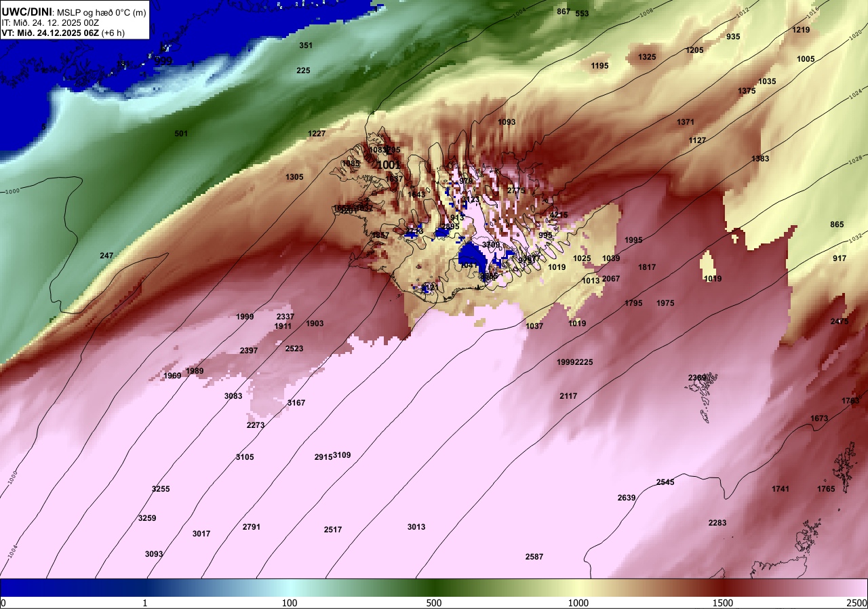The width and height of the screenshot is (868, 609).
Task: Click the 1127 height value
Action: [x=697, y=140]
